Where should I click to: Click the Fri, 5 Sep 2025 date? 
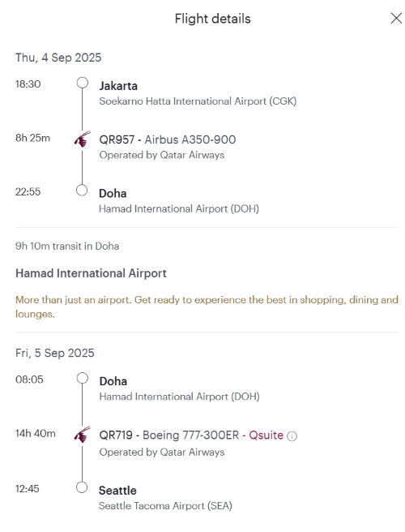pos(55,353)
